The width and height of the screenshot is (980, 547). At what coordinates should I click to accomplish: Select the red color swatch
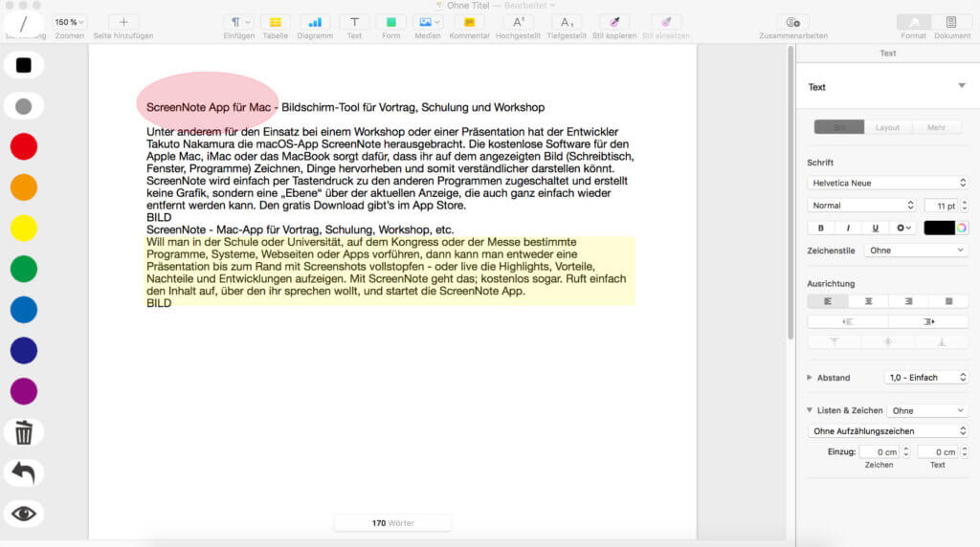(24, 146)
